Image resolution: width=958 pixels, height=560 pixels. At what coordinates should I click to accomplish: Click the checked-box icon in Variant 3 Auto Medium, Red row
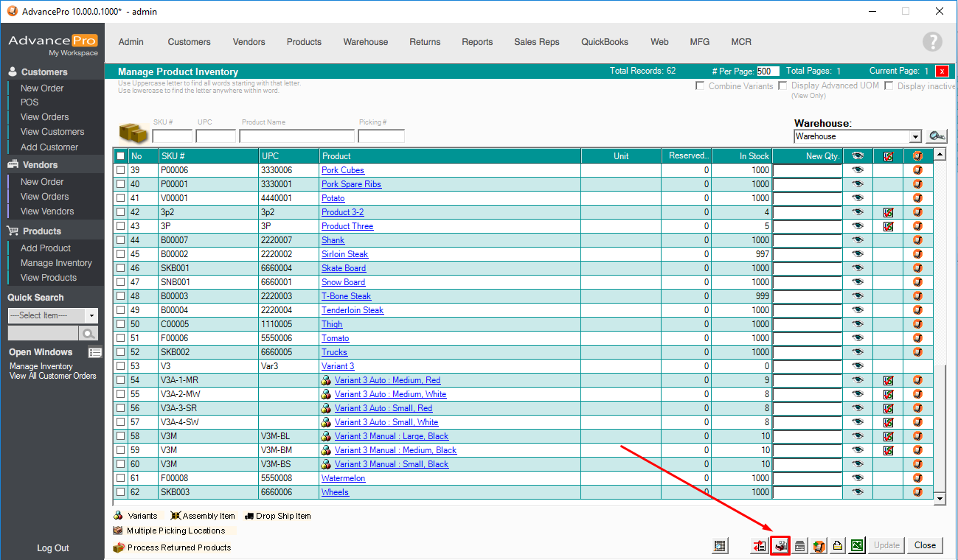pos(888,380)
